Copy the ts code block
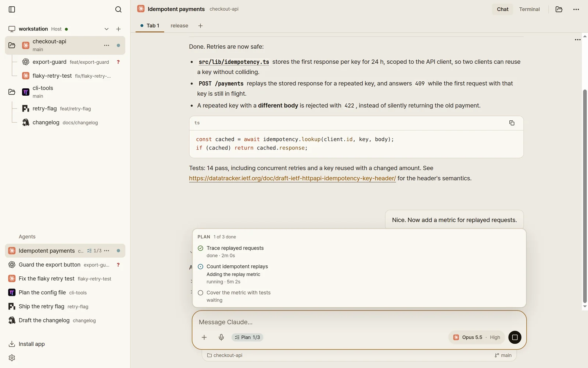 512,123
